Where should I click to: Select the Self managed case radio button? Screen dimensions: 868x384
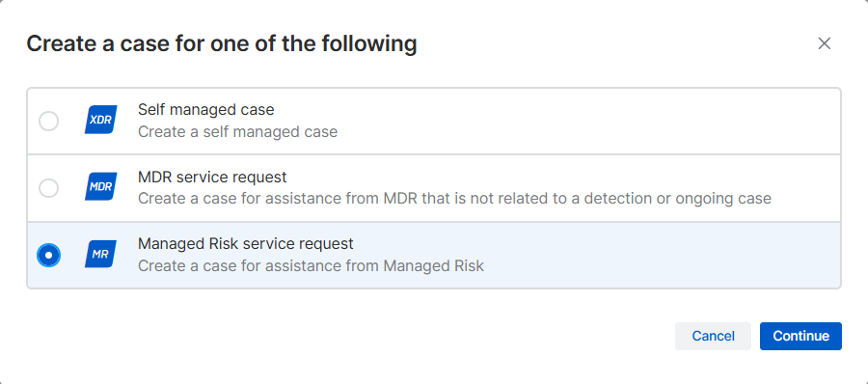(x=49, y=121)
